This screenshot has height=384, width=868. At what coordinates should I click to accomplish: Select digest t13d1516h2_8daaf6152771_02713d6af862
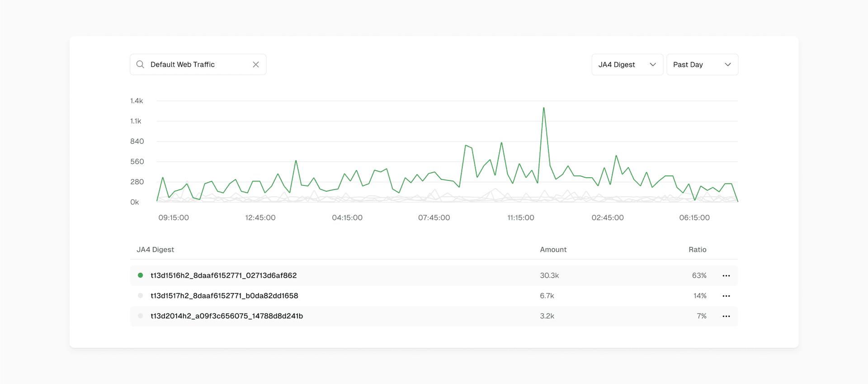click(x=223, y=275)
